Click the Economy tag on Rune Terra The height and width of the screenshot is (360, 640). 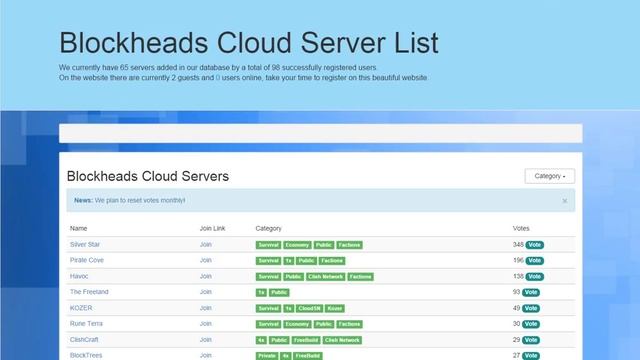(x=297, y=324)
